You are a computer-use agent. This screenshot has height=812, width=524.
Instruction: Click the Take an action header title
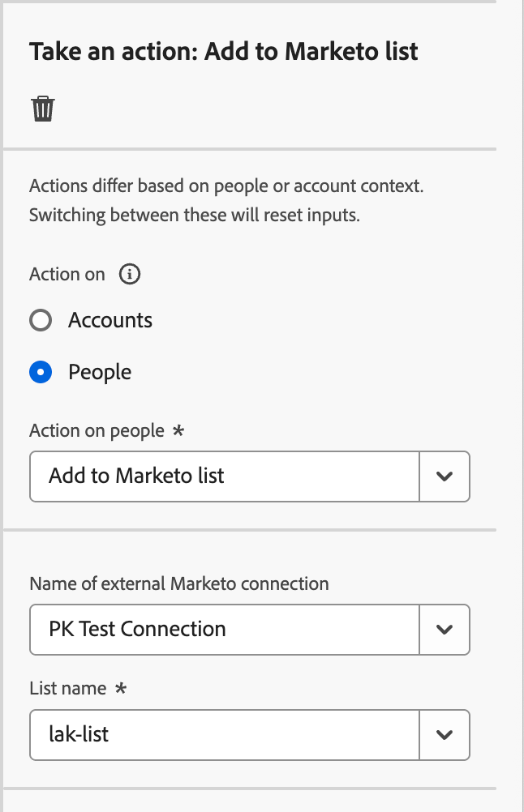pos(224,51)
